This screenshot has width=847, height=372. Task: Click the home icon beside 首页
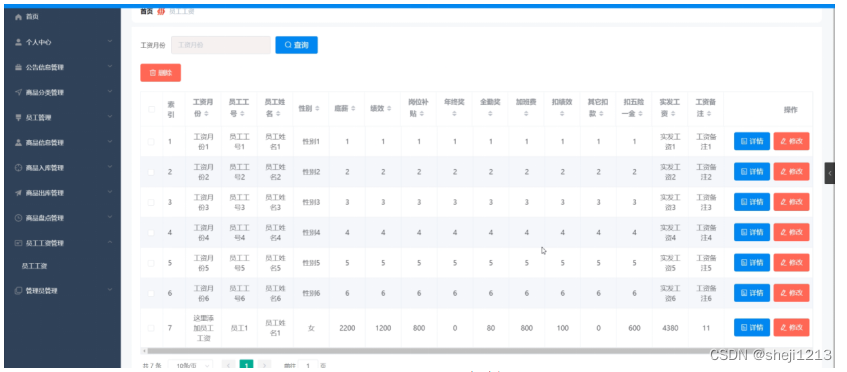[18, 17]
